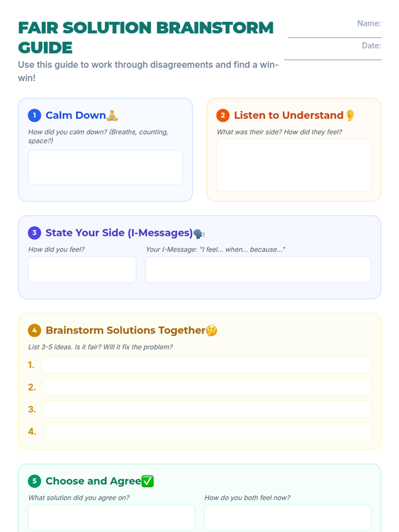399x532 pixels.
Task: Click the blue step 1 number badge
Action: coord(35,115)
